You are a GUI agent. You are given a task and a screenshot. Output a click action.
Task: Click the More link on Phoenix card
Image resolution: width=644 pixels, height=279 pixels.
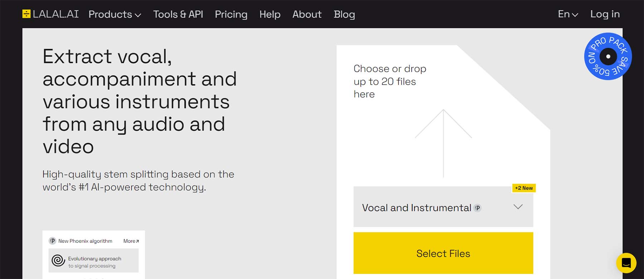click(x=130, y=241)
